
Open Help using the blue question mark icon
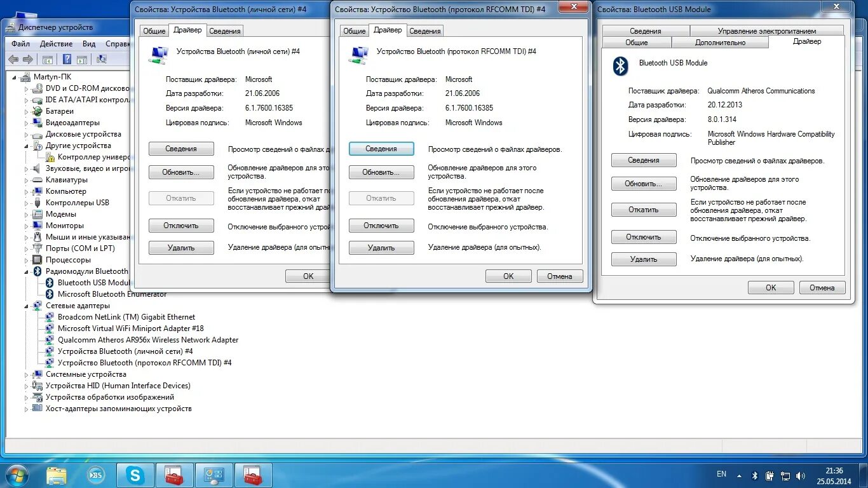click(66, 59)
